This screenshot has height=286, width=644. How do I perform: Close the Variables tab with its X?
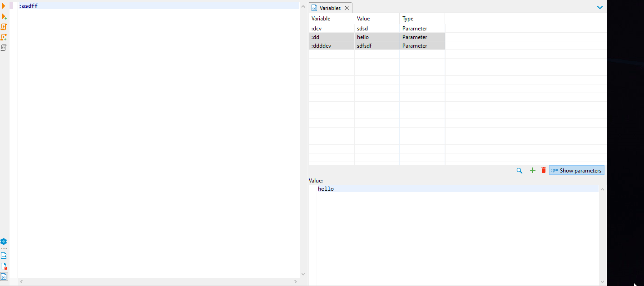(347, 8)
